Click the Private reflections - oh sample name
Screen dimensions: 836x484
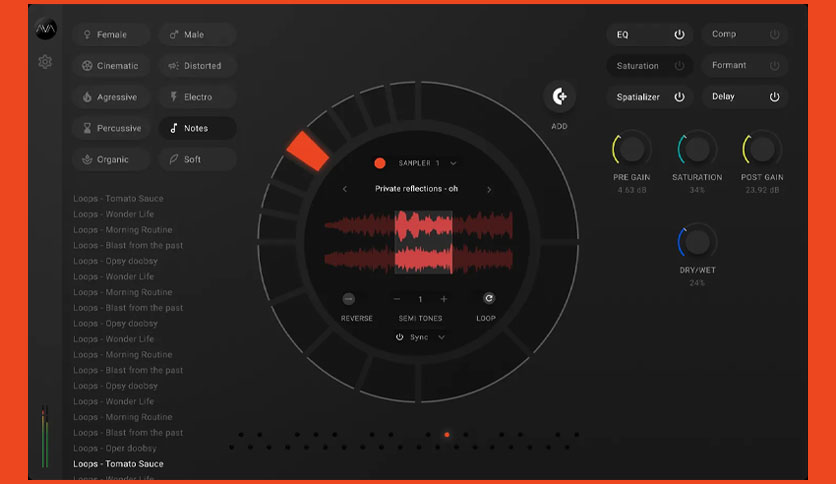click(416, 189)
